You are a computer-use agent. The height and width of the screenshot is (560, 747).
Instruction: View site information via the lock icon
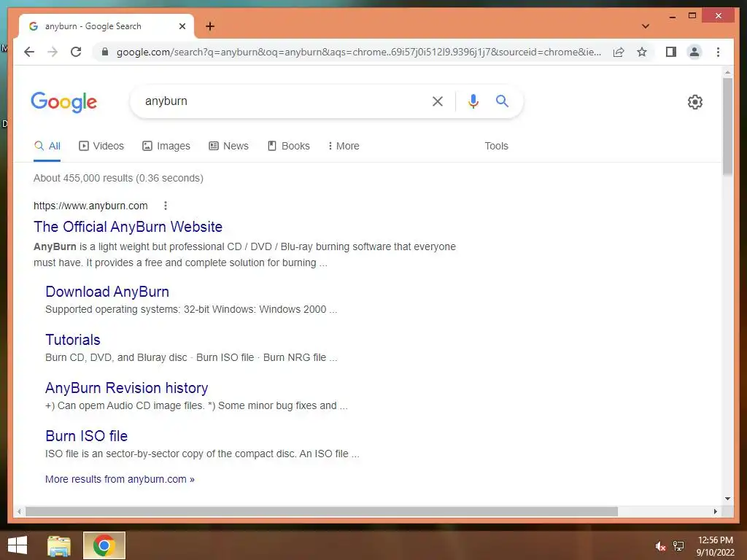[105, 52]
